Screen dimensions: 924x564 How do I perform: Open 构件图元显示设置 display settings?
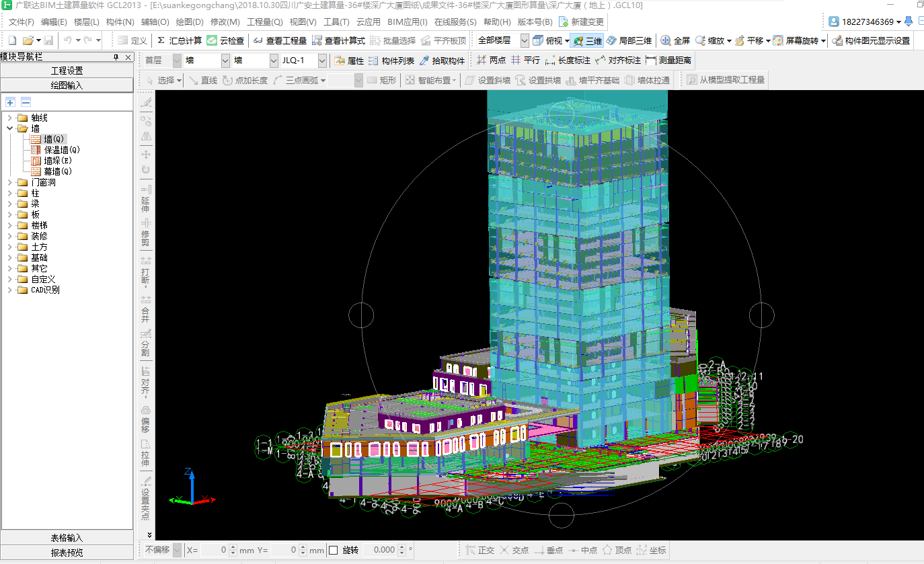[871, 40]
